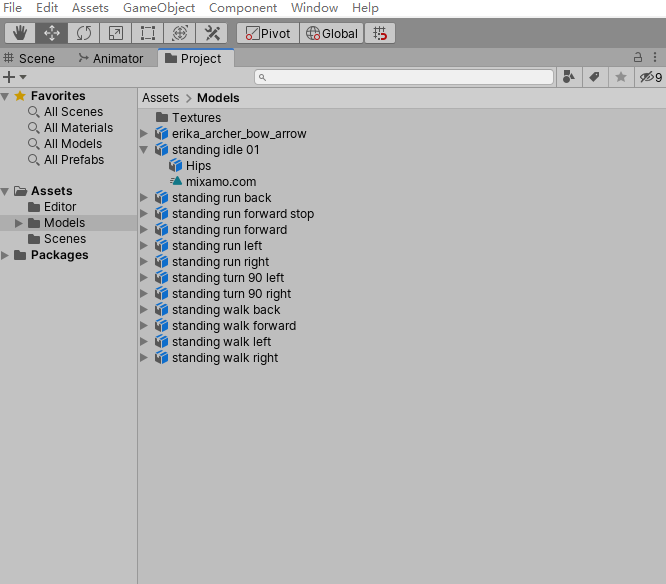Select the Rotate tool
Screen dimensions: 666x584
pyautogui.click(x=84, y=33)
